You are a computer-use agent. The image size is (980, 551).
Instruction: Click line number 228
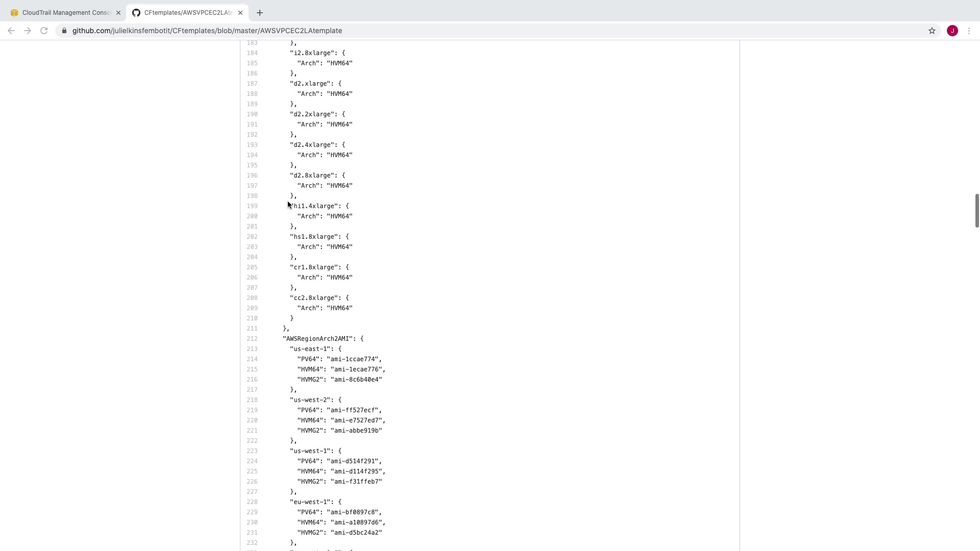(x=252, y=502)
